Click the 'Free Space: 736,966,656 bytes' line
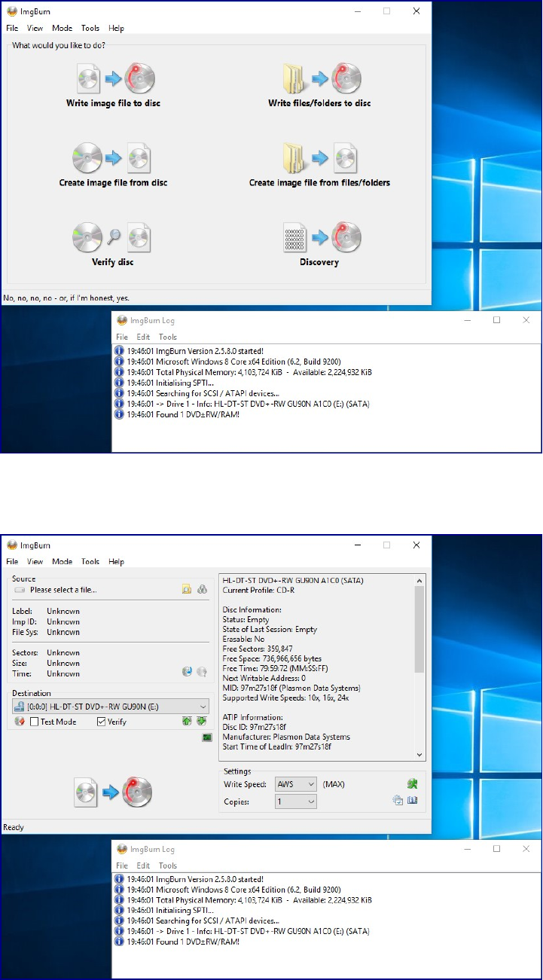 pyautogui.click(x=273, y=658)
